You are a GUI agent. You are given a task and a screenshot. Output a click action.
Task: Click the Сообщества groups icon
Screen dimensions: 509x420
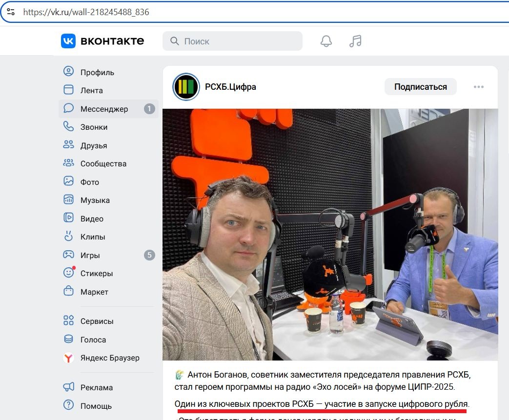point(68,162)
